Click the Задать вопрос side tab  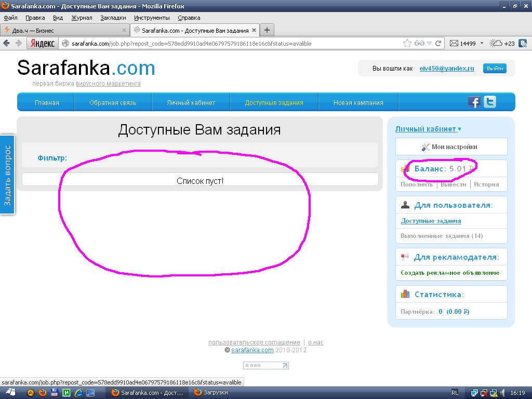[7, 175]
